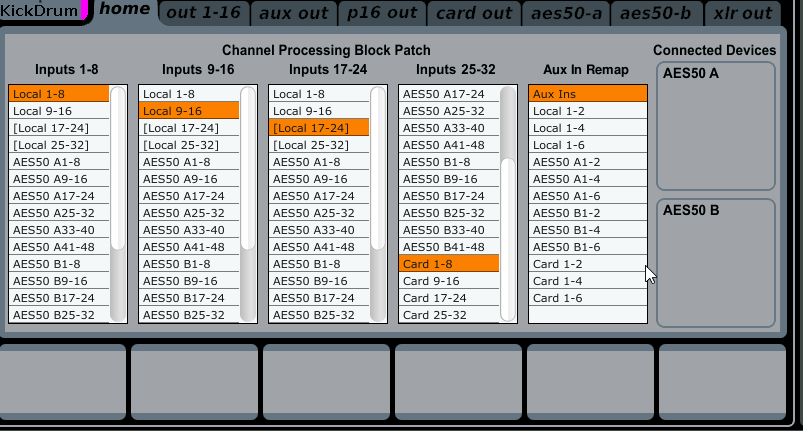Choose AES50 B25-32 in Inputs 1-8 list

59,315
